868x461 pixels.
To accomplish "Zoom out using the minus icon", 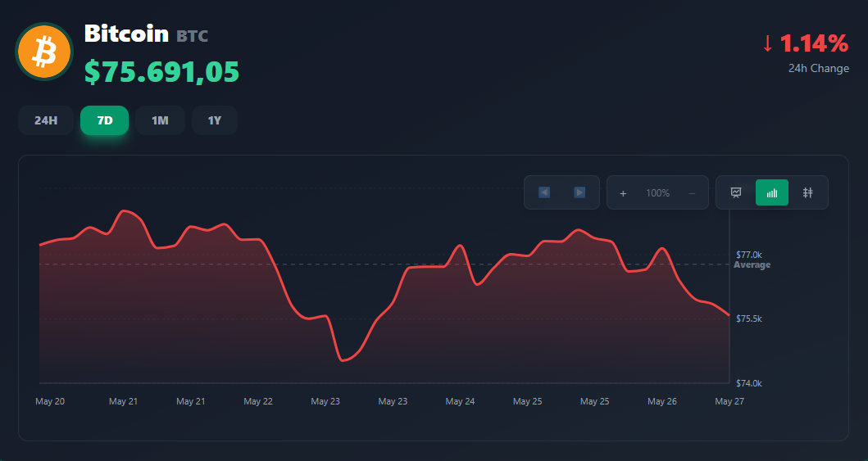I will pos(692,193).
